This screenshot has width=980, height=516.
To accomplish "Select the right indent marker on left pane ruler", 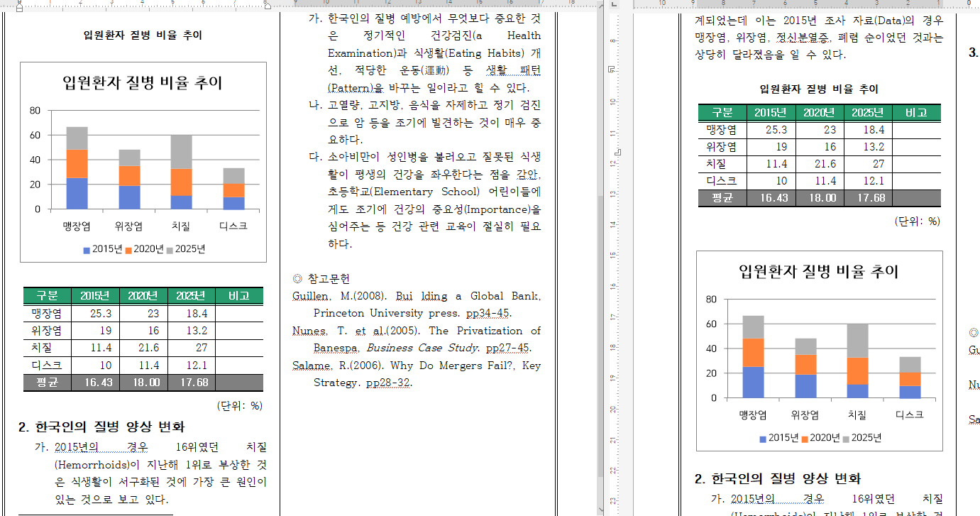I will point(267,6).
